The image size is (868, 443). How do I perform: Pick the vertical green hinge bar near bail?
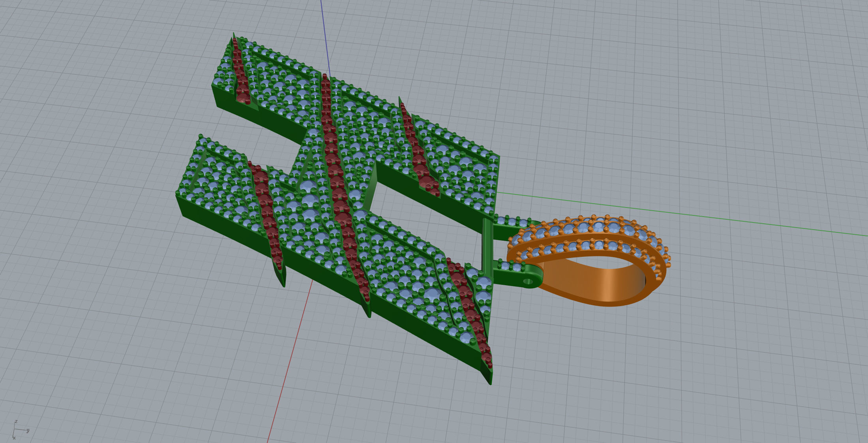[487, 247]
